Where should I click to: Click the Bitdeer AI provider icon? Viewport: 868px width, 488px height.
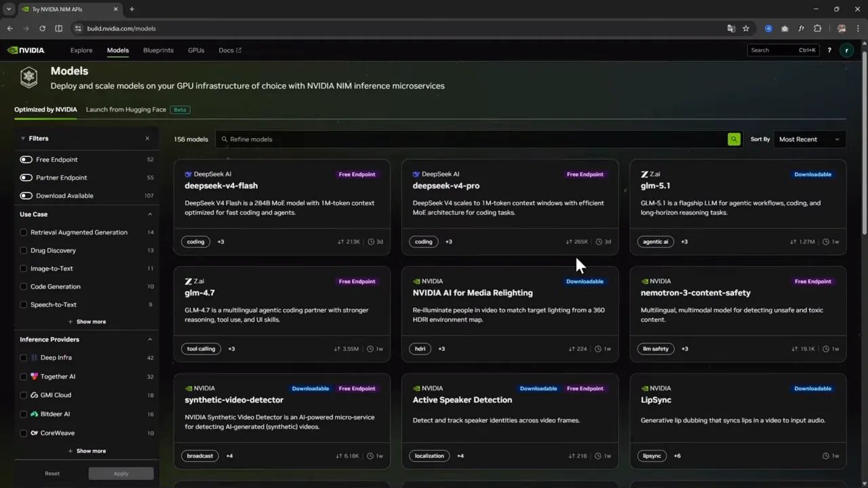pyautogui.click(x=34, y=413)
